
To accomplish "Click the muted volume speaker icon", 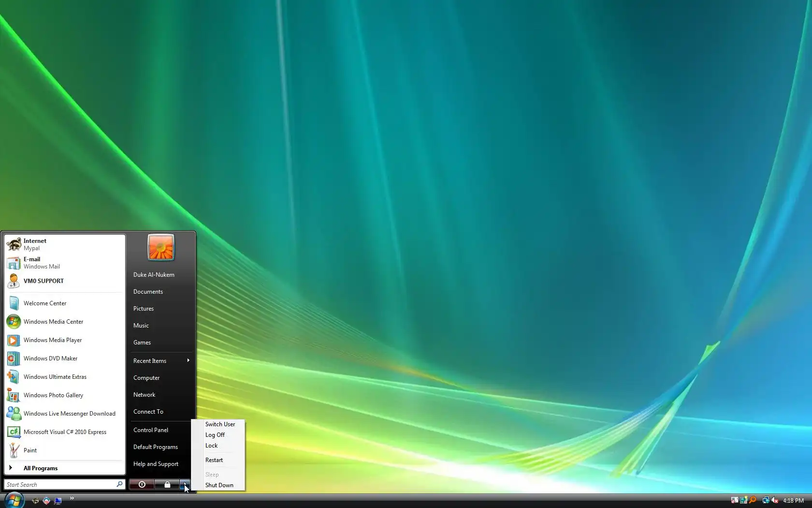I will coord(775,500).
